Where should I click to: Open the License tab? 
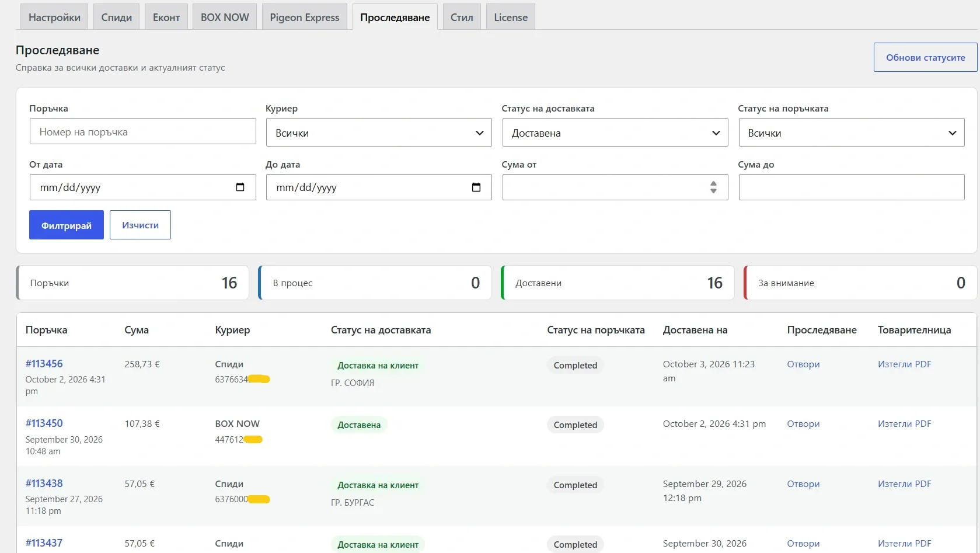coord(511,17)
